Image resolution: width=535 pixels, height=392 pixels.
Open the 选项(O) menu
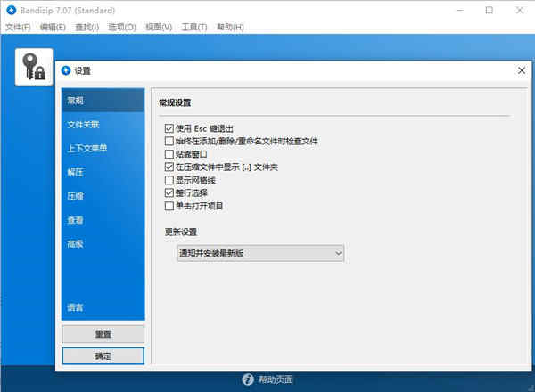122,27
